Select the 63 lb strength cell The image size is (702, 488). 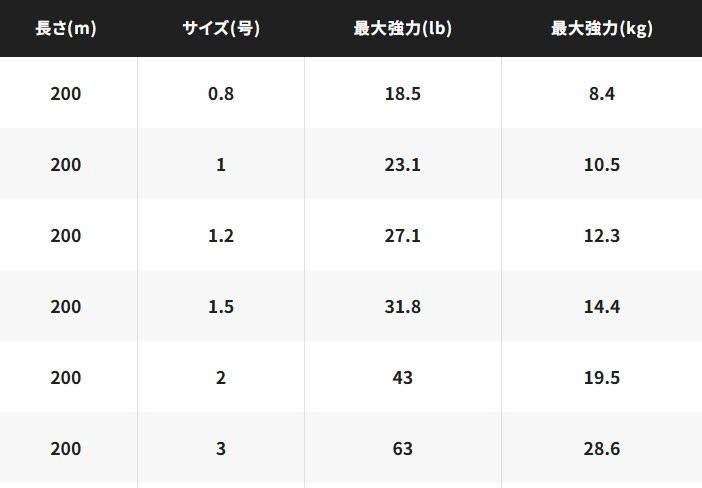click(403, 449)
